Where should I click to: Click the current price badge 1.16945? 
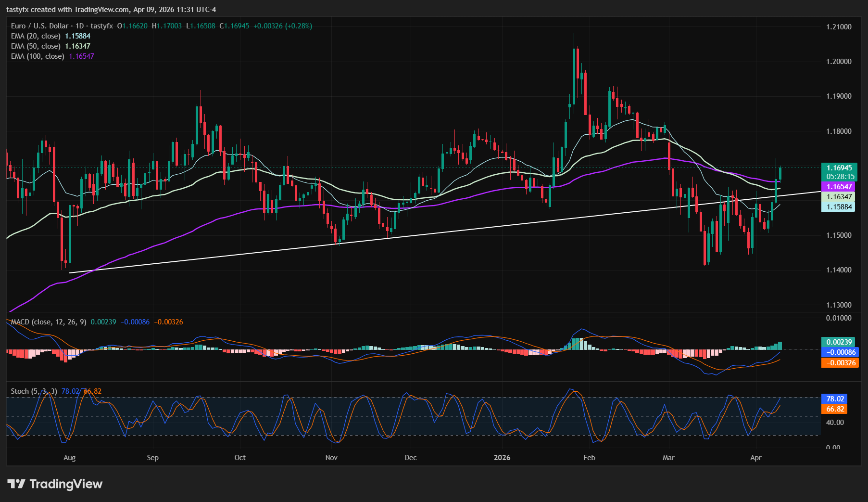tap(839, 169)
